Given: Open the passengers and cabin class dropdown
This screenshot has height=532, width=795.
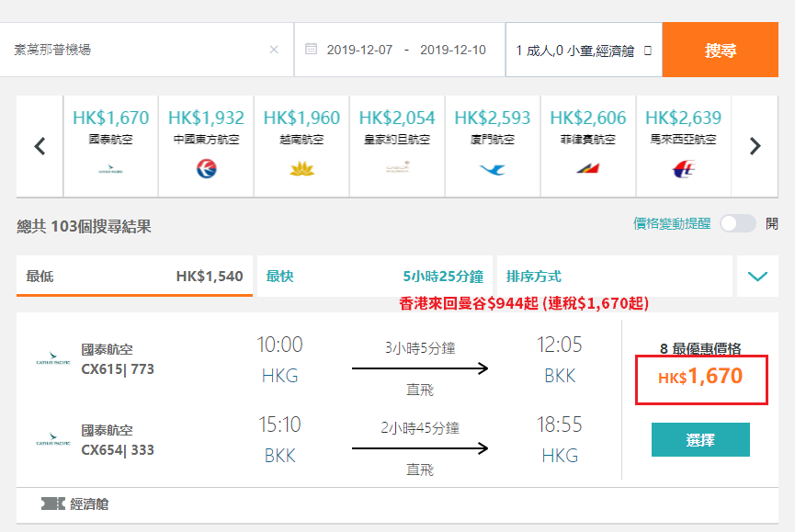Looking at the screenshot, I should click(x=584, y=51).
